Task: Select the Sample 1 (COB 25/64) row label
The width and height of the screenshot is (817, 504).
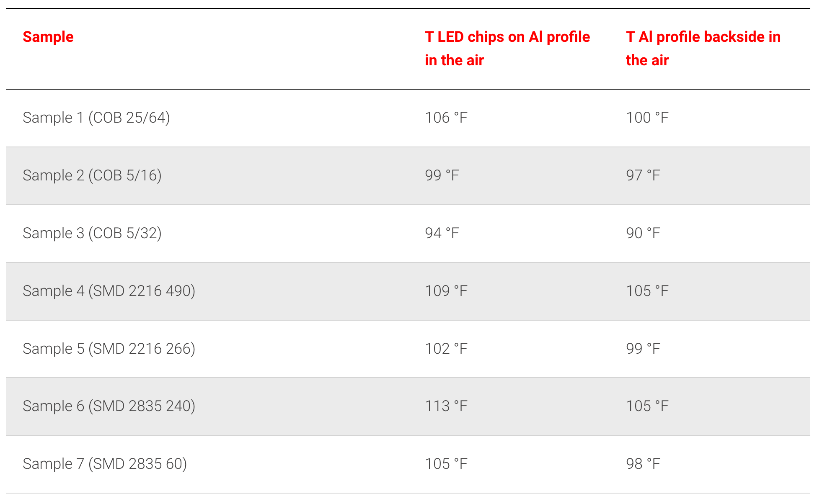Action: [x=96, y=118]
